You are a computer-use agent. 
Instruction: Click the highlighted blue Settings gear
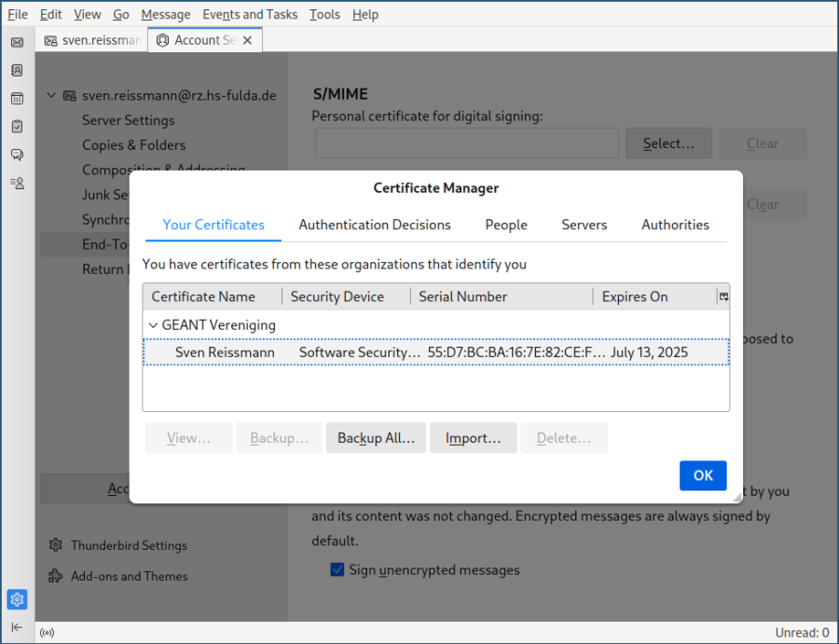click(x=17, y=599)
